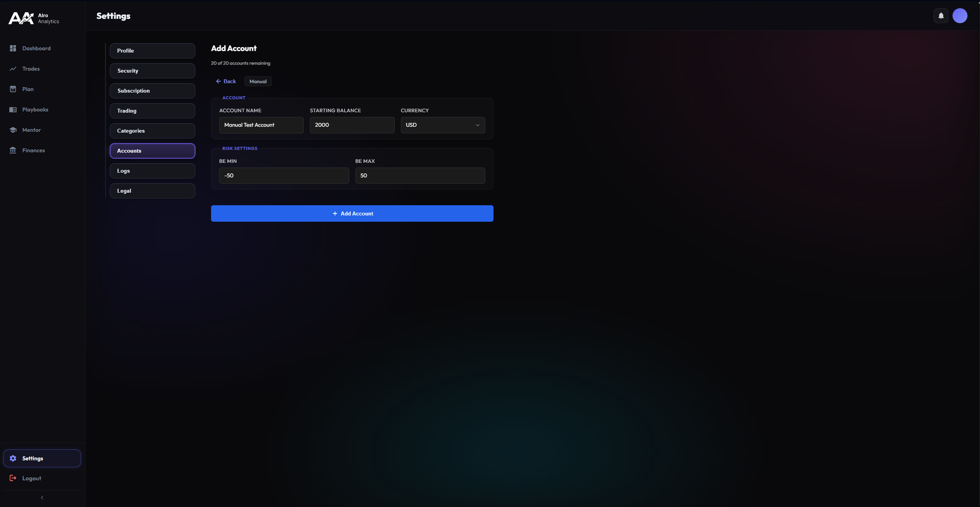The width and height of the screenshot is (980, 507).
Task: Click the Plan calendar icon
Action: click(13, 89)
